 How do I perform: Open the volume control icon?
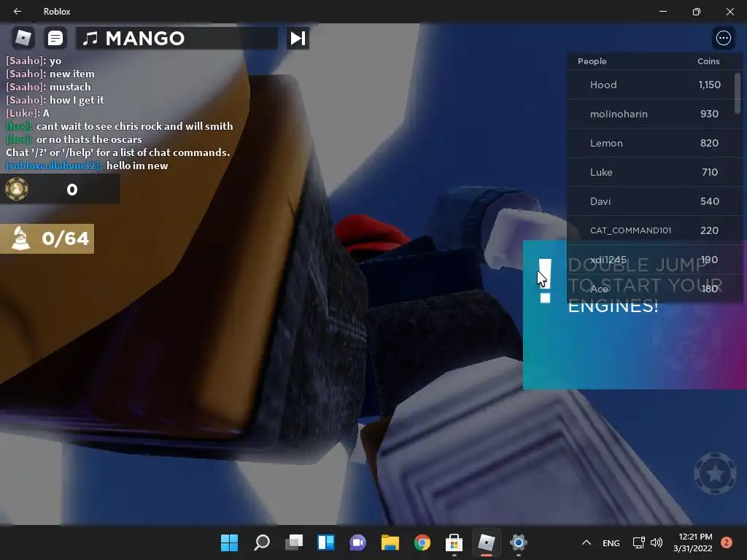point(657,542)
